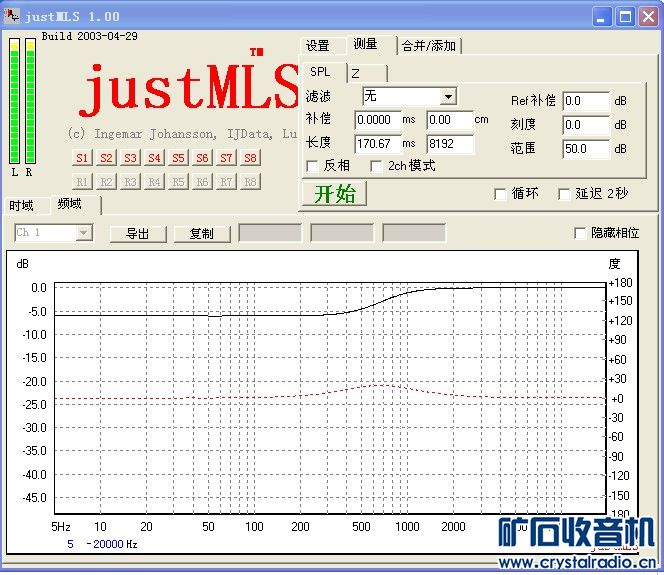Toggle the 反相 invert phase checkbox

[312, 166]
